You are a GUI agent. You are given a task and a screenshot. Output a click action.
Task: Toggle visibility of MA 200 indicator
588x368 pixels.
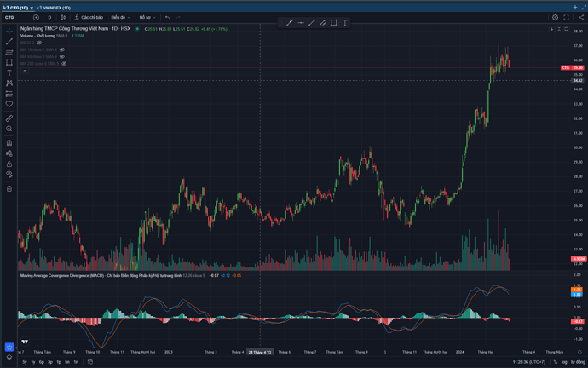[64, 63]
